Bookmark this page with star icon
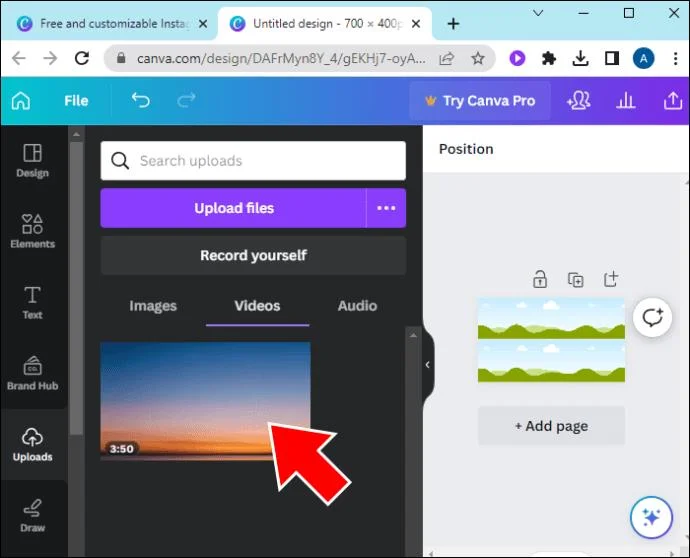Image resolution: width=690 pixels, height=558 pixels. click(x=478, y=58)
